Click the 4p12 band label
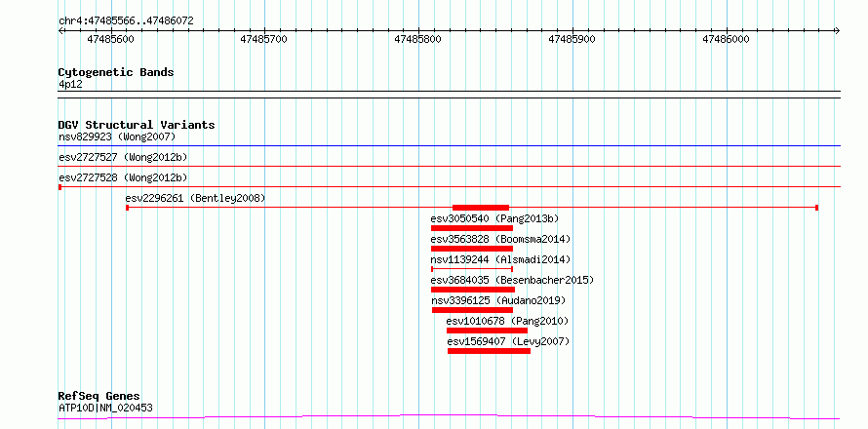The image size is (868, 429). point(70,84)
